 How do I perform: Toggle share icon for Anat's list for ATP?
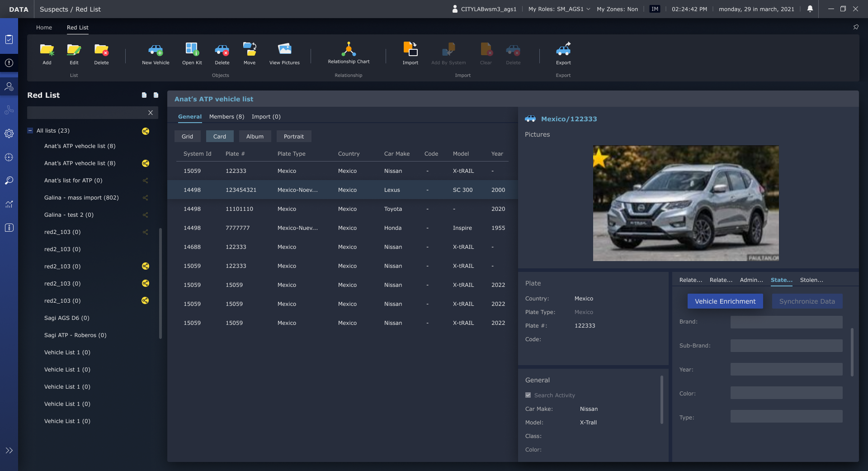(146, 181)
